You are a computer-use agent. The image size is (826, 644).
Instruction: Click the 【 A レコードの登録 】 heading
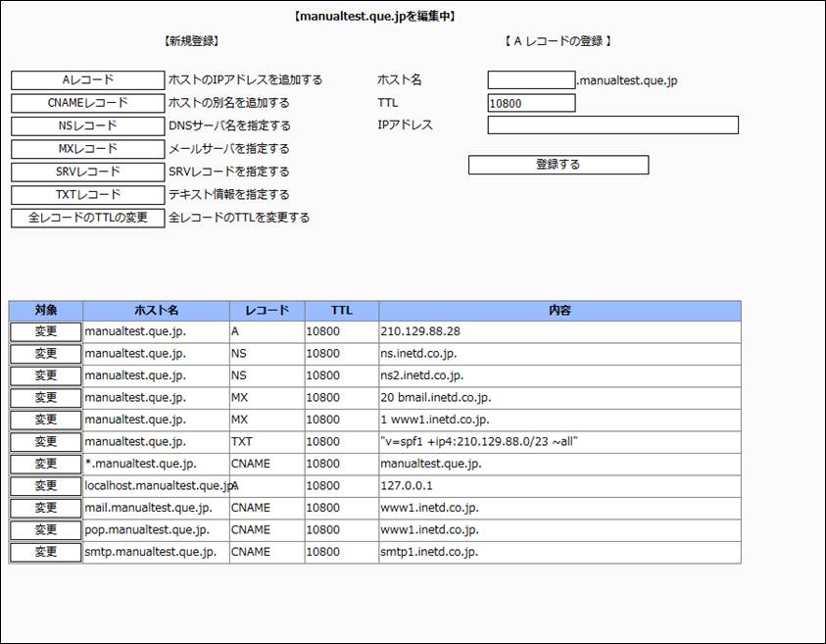(558, 41)
